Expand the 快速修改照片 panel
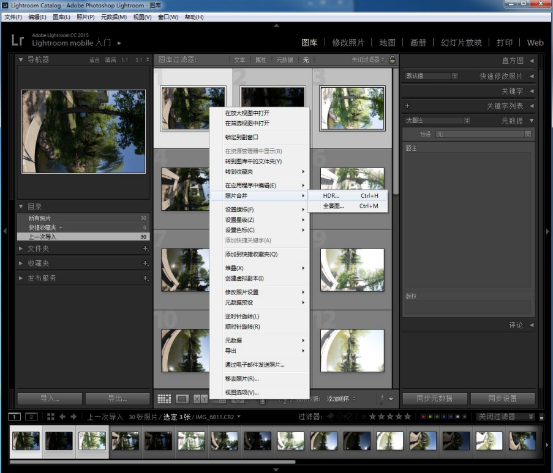 [532, 76]
